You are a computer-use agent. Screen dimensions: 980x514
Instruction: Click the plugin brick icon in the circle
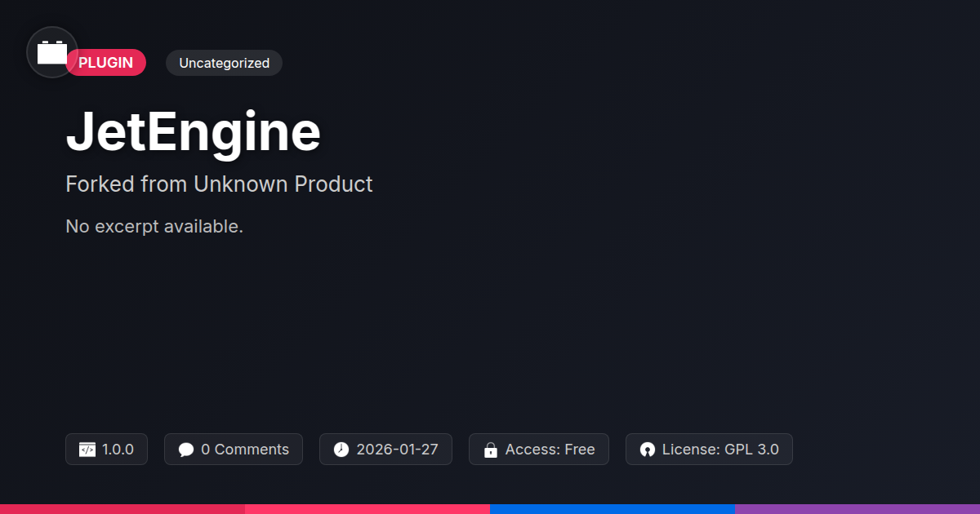pos(52,52)
